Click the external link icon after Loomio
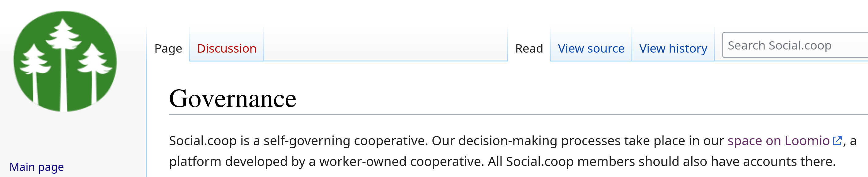This screenshot has width=868, height=177. pos(837,140)
